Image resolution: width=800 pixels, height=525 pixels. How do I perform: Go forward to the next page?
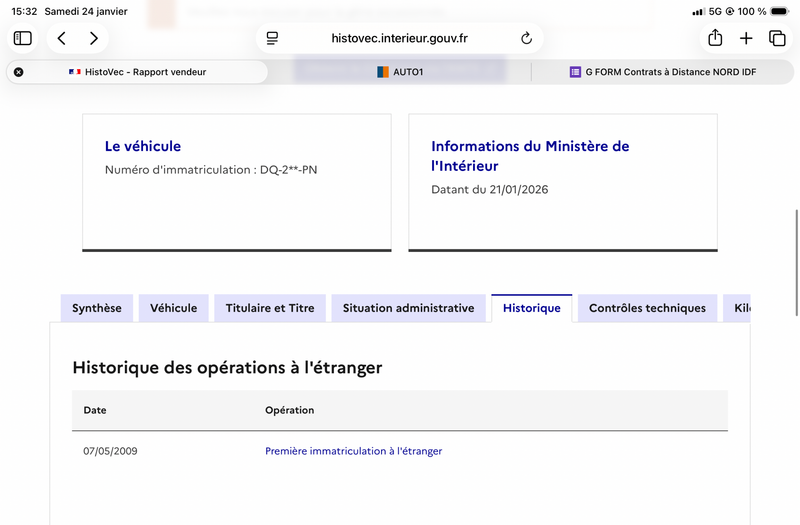point(94,38)
